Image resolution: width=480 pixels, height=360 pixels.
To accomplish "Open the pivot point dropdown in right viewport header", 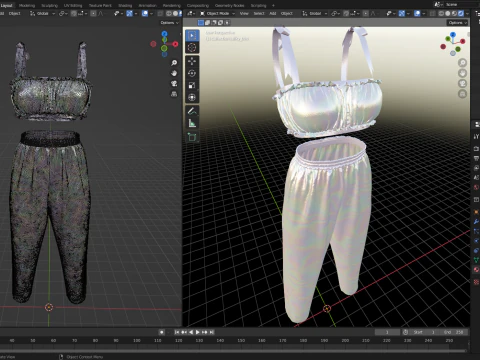I will (x=335, y=13).
